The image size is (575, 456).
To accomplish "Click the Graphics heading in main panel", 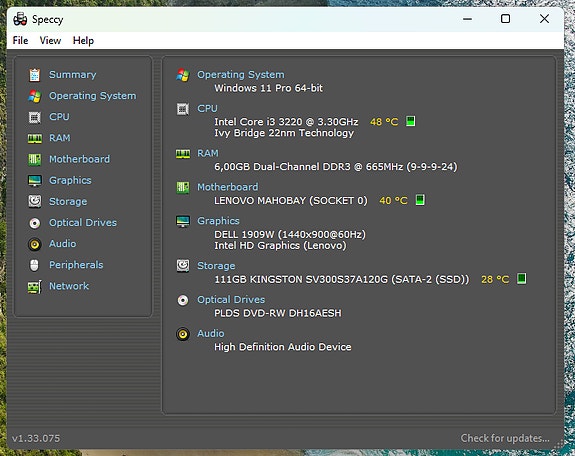I will click(x=218, y=220).
